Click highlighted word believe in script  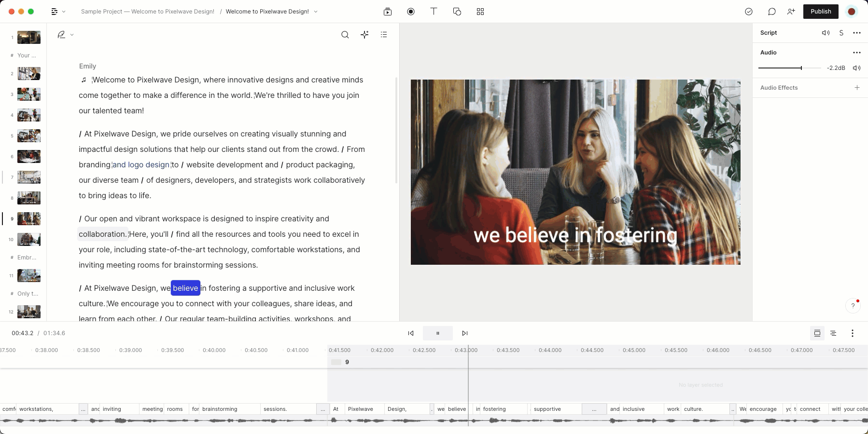(x=185, y=288)
